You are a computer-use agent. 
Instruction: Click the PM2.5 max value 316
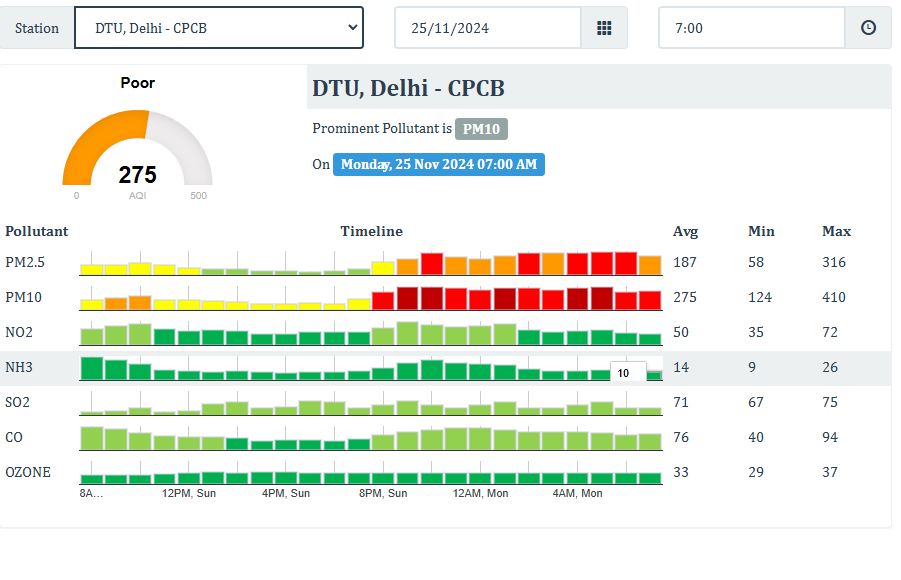834,262
